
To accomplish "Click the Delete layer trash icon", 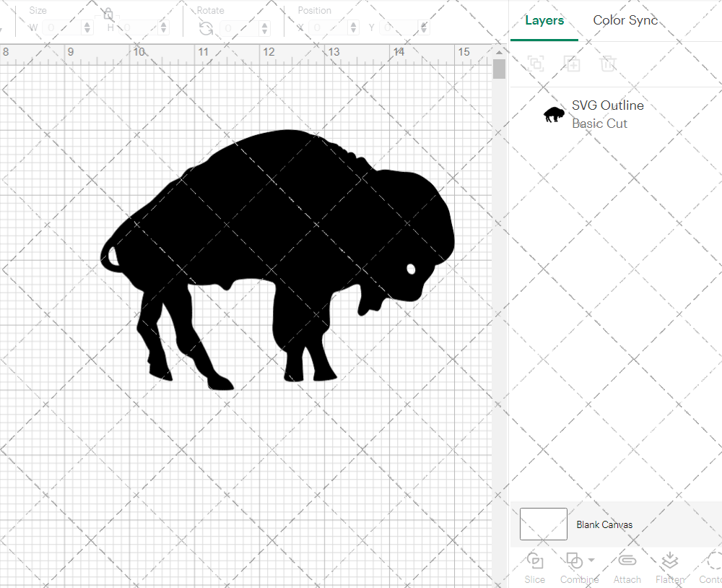I will pos(608,64).
